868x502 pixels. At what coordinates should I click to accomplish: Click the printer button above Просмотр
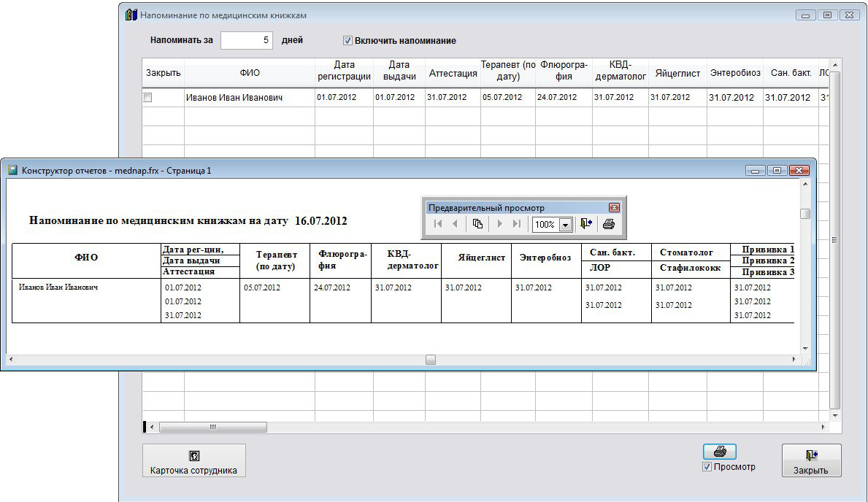(x=719, y=452)
